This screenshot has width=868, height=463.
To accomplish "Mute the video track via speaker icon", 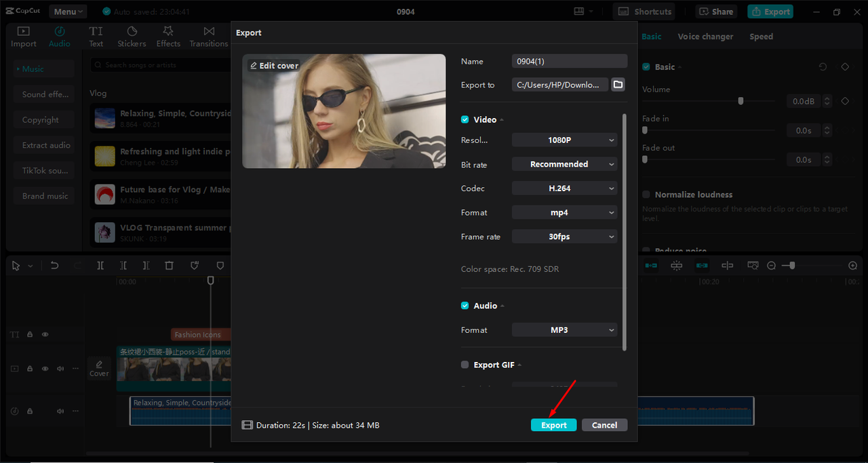I will point(60,369).
